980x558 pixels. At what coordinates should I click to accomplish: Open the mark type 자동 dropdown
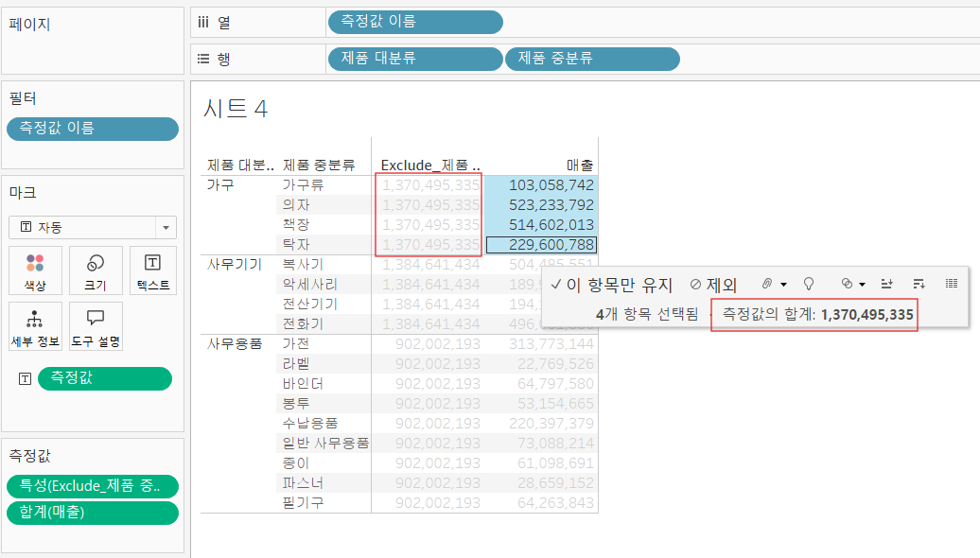(93, 227)
